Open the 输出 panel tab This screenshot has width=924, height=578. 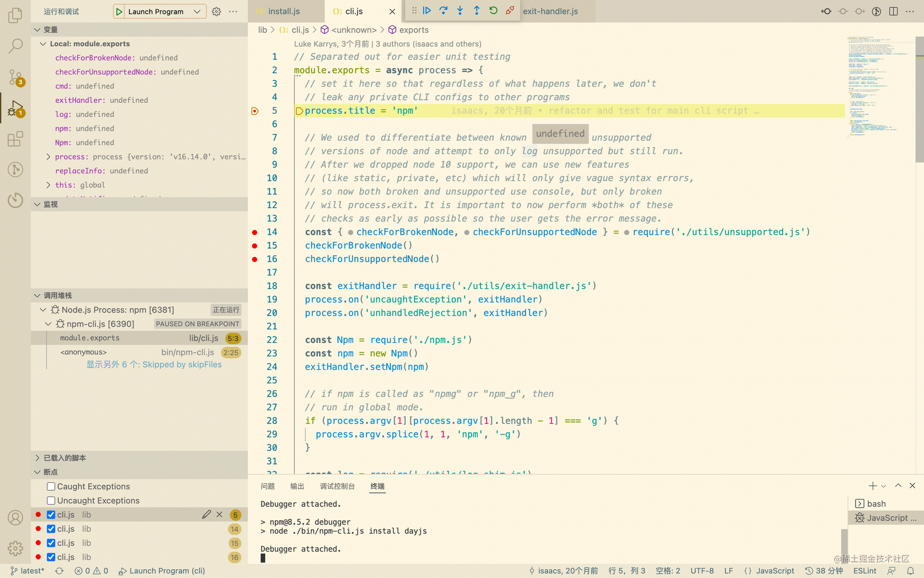point(297,486)
